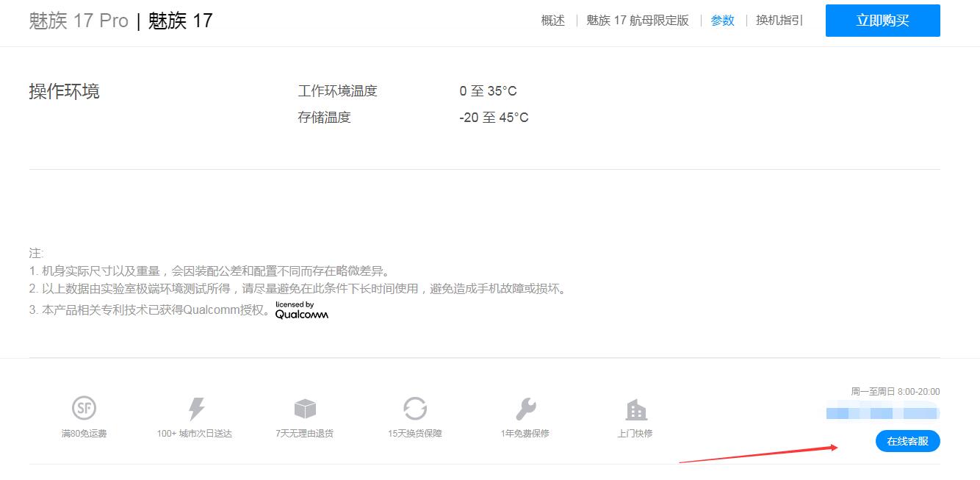Viewport: 980px width, 480px height.
Task: Click the lightning bolt next-day delivery icon
Action: tap(196, 409)
